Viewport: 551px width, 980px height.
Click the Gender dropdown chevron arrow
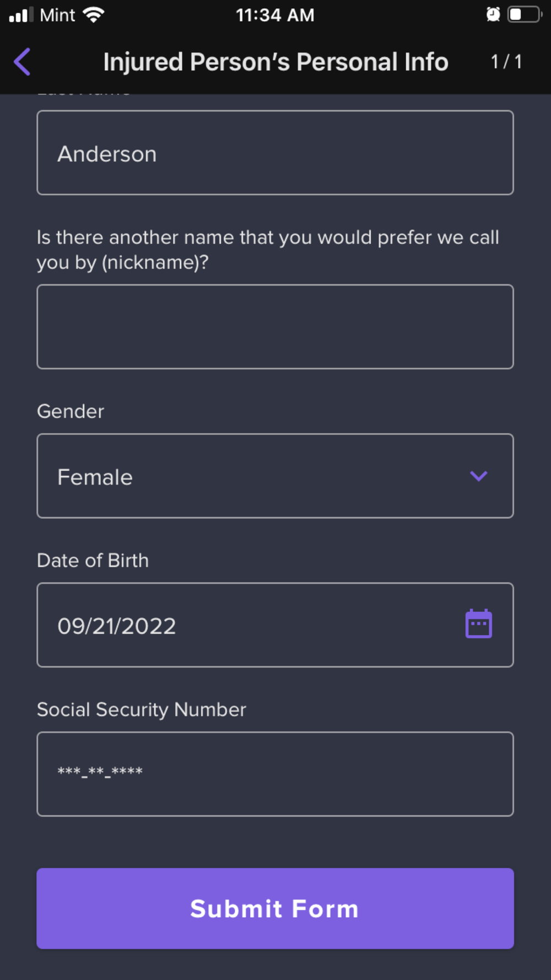click(478, 476)
